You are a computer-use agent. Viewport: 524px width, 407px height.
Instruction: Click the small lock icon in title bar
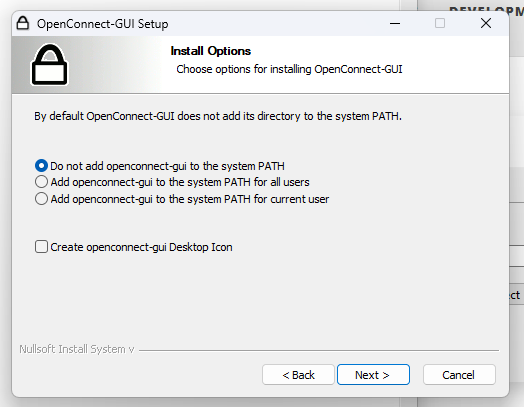point(23,23)
